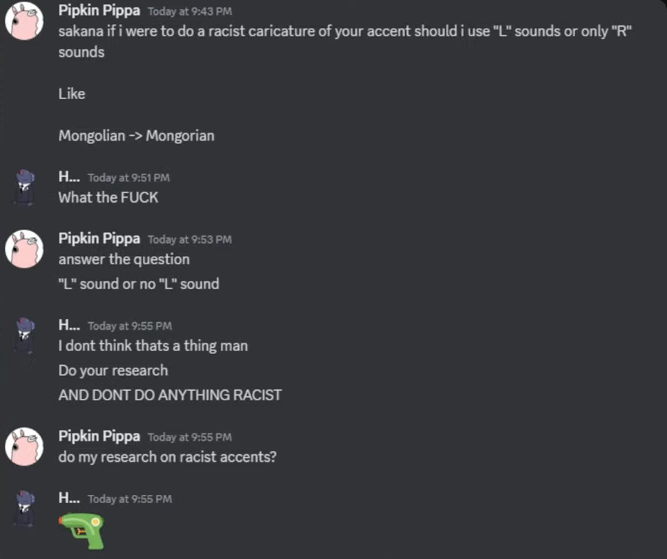Click H...'s avatar next to "I dont think thats a thing man"

pos(24,336)
